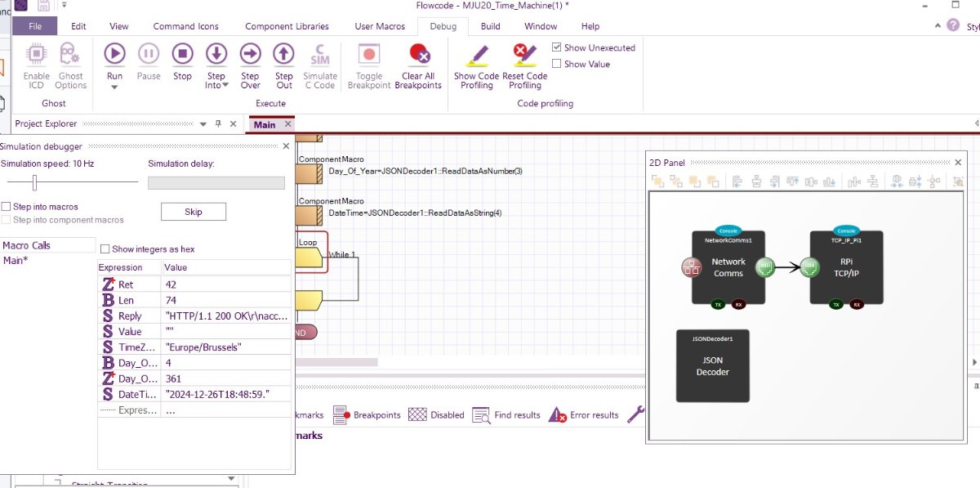The width and height of the screenshot is (980, 488).
Task: Open the File menu
Action: (x=35, y=26)
